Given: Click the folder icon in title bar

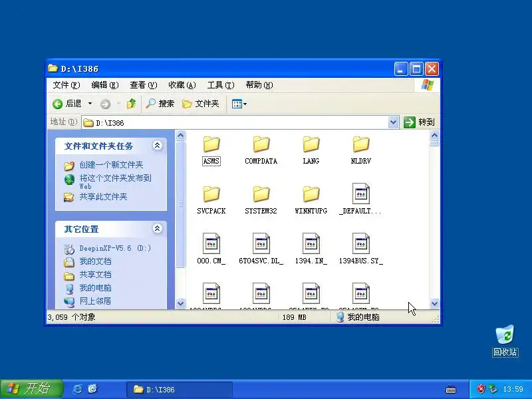Looking at the screenshot, I should [x=53, y=68].
